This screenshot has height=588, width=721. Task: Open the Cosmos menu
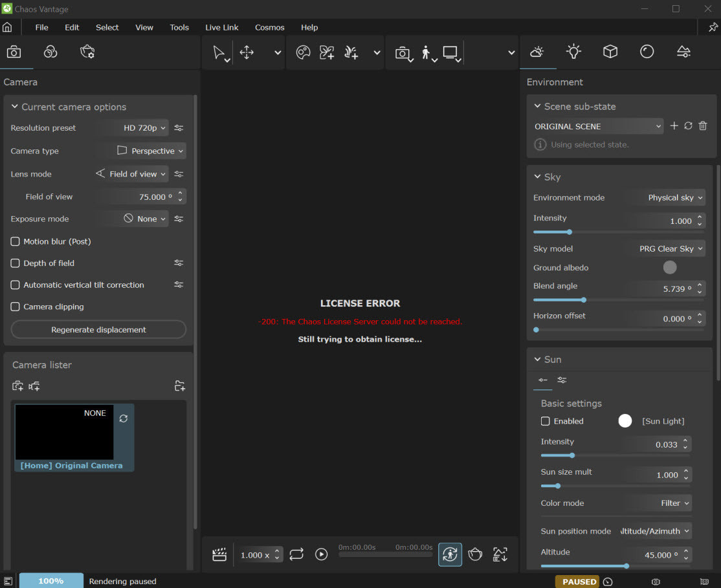(x=269, y=27)
